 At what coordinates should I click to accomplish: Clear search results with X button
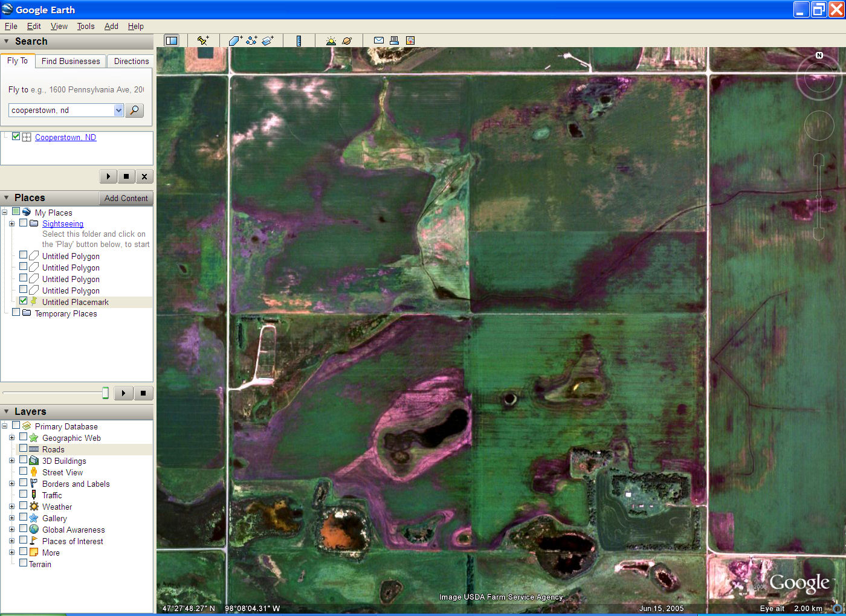point(144,176)
